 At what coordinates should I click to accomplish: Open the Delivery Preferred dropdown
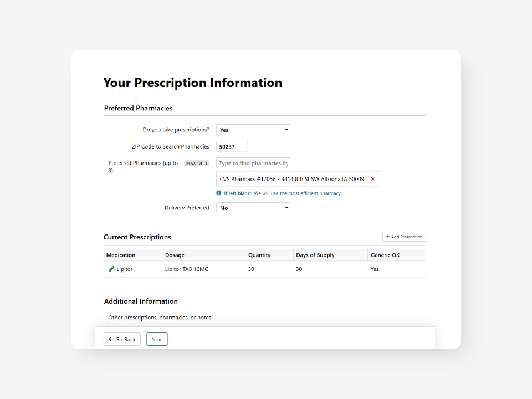point(253,207)
